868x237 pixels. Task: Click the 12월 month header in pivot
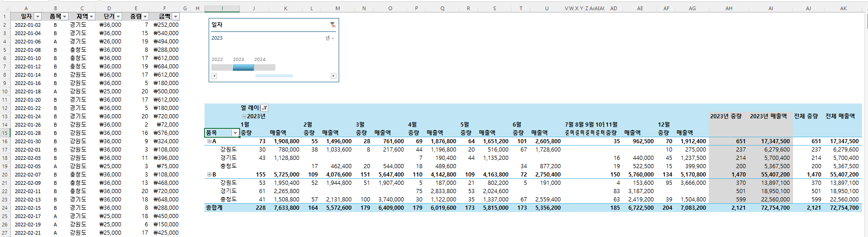[x=664, y=125]
